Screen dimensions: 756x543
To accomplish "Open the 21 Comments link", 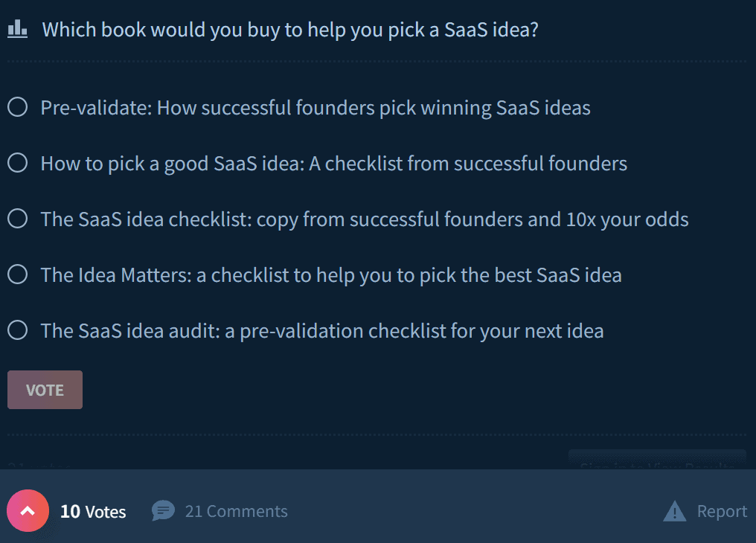I will point(237,511).
